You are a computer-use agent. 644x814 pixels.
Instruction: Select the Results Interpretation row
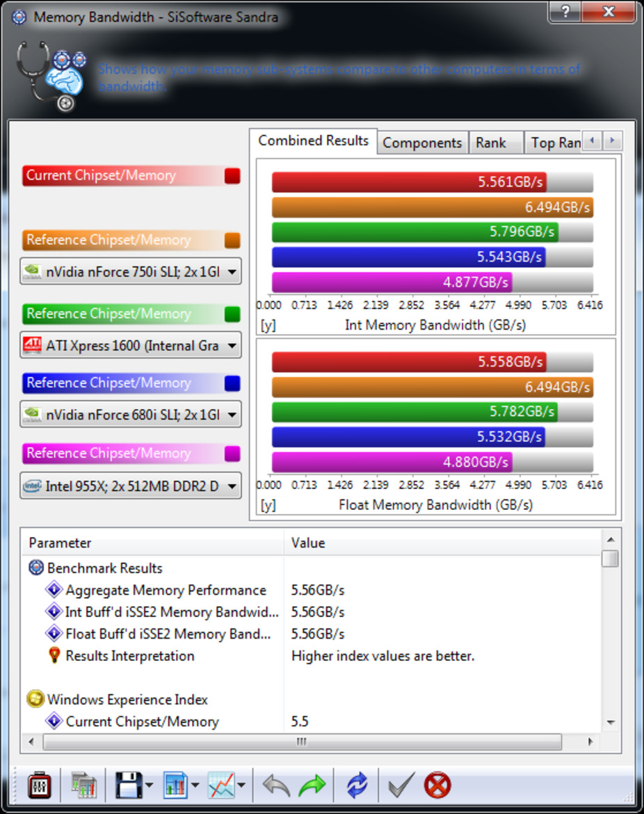[x=312, y=655]
